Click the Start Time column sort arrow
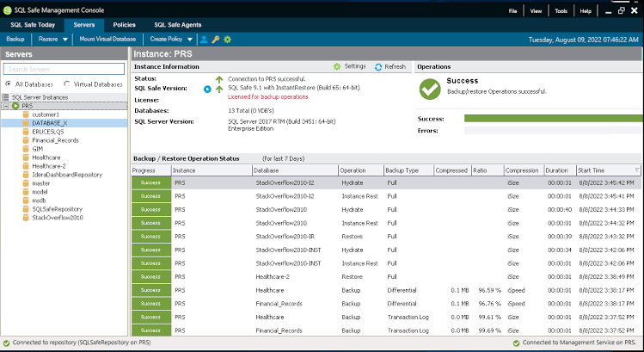Viewport: 644px width, 352px height. click(x=637, y=170)
